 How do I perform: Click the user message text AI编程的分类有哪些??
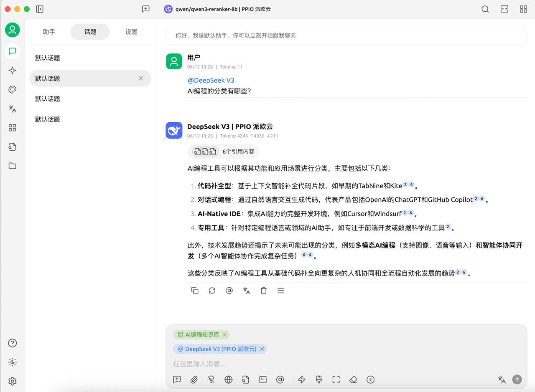219,91
